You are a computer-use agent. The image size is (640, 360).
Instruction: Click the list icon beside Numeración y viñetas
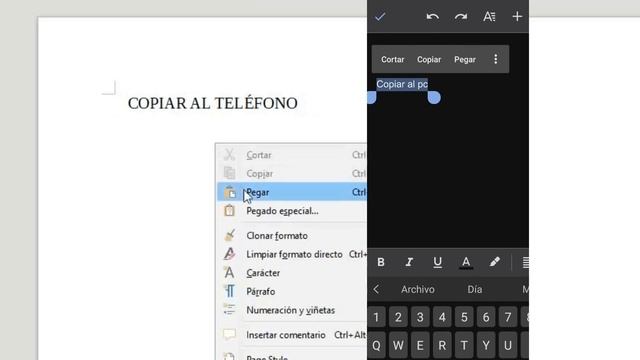229,309
